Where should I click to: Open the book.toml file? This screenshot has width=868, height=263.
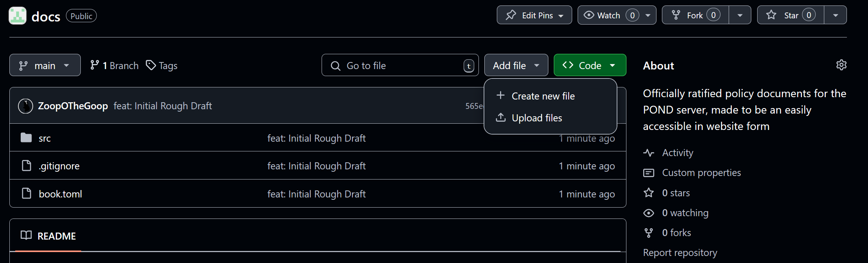60,194
